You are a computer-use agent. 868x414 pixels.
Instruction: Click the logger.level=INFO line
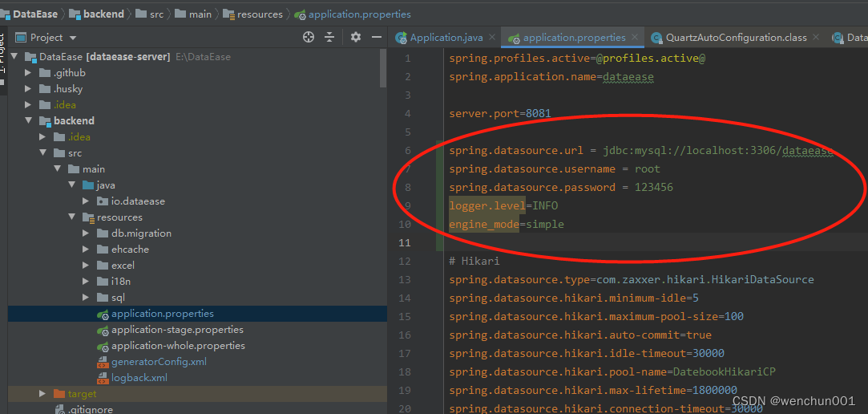tap(503, 205)
